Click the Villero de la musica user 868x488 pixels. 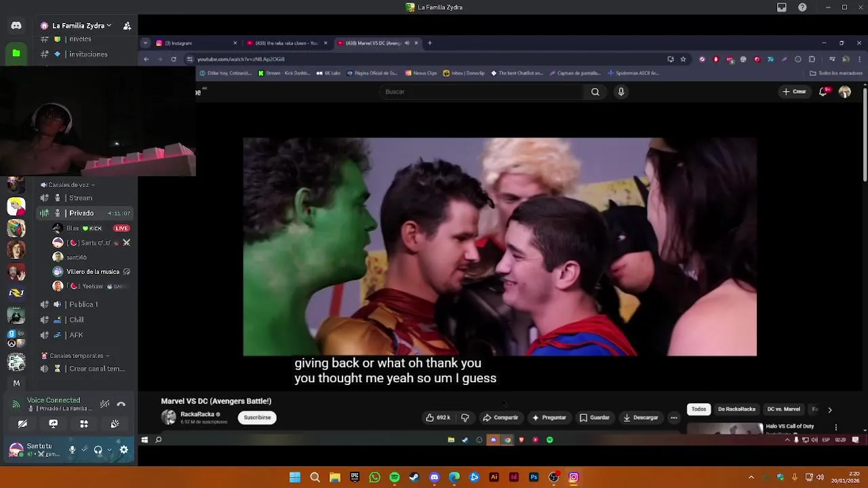pyautogui.click(x=92, y=272)
